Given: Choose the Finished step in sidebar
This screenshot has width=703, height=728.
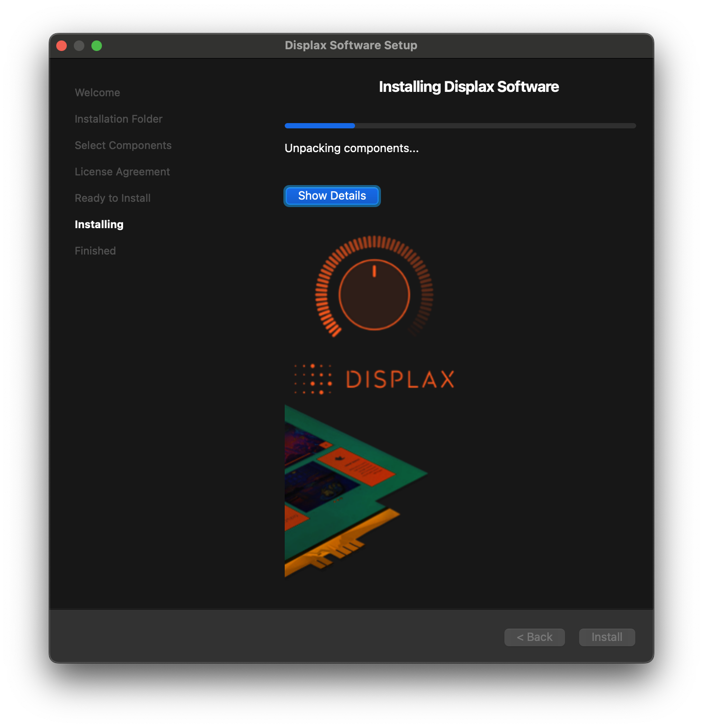Looking at the screenshot, I should click(x=95, y=251).
